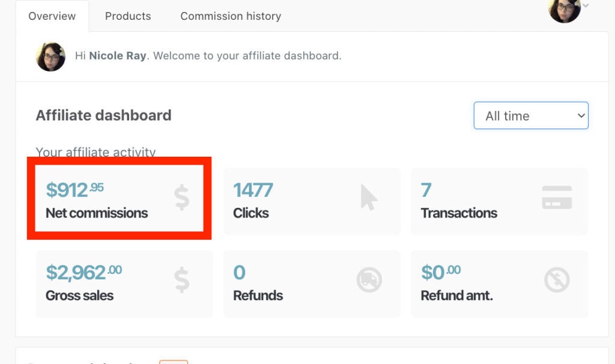Click the dollar icon in Gross sales card

pyautogui.click(x=182, y=280)
